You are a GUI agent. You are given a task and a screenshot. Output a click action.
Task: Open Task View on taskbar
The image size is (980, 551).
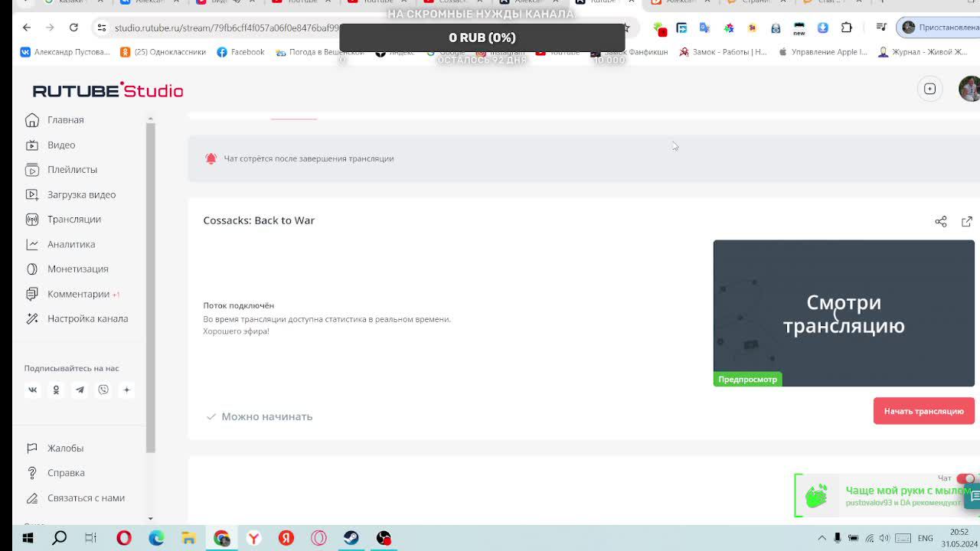pyautogui.click(x=90, y=538)
